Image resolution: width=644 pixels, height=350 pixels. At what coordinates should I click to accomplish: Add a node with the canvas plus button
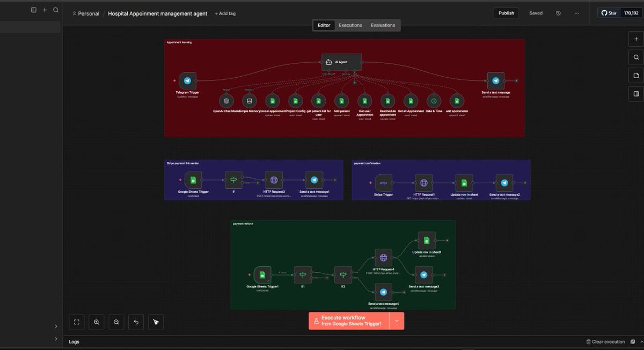(636, 39)
